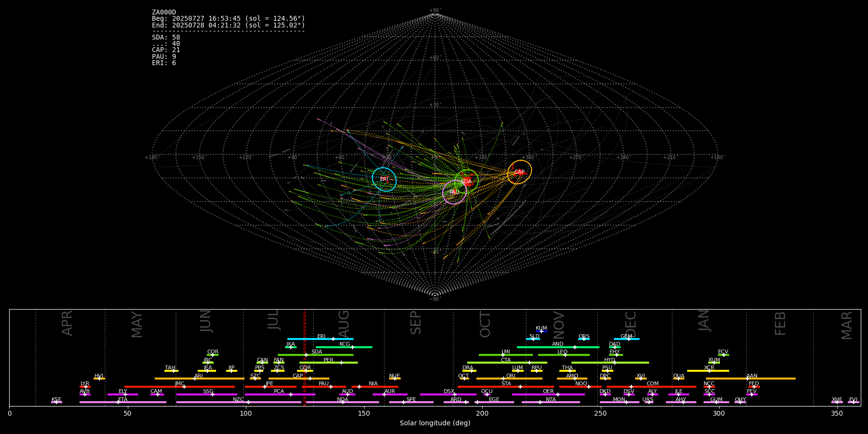
Task: Click the NOO red bar in timeline
Action: [581, 387]
